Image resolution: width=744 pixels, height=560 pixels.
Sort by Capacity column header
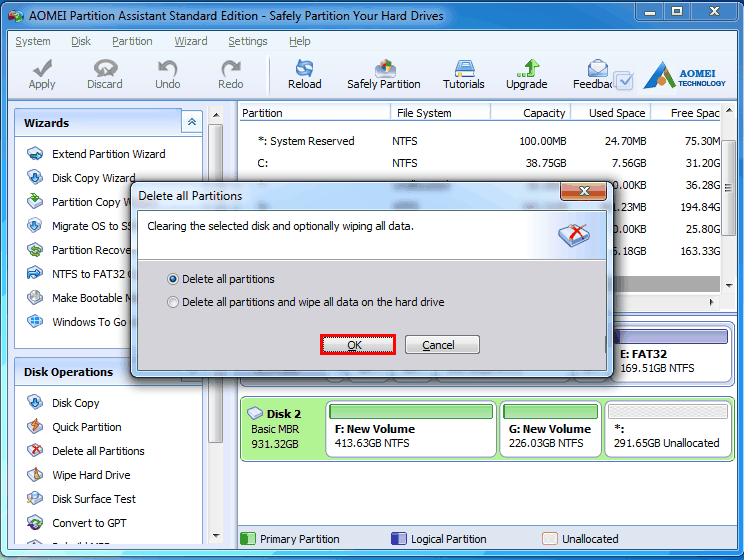pos(530,113)
